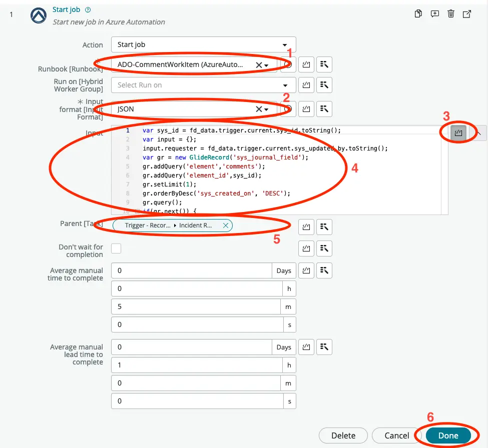Clear the selected ADO-CommentWorkItem runbook
The image size is (488, 448).
(260, 64)
